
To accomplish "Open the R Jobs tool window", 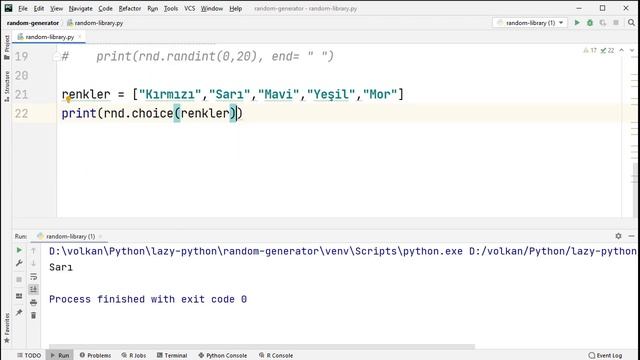I will tap(134, 355).
